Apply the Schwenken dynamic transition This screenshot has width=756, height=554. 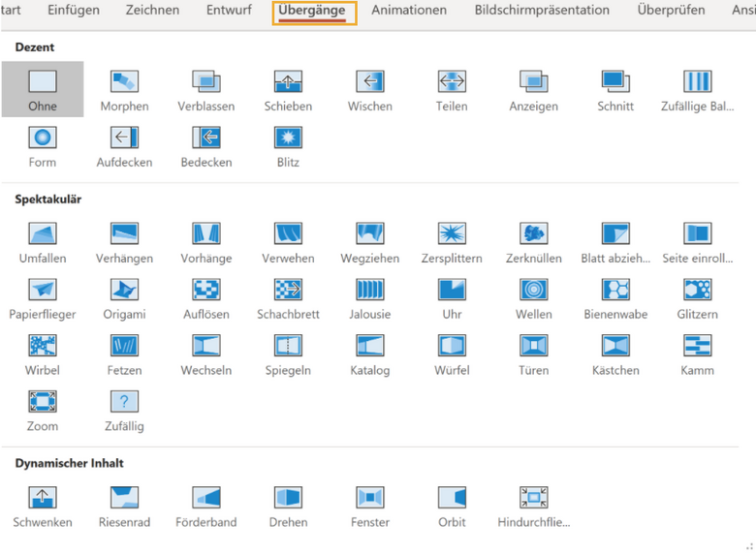[43, 506]
